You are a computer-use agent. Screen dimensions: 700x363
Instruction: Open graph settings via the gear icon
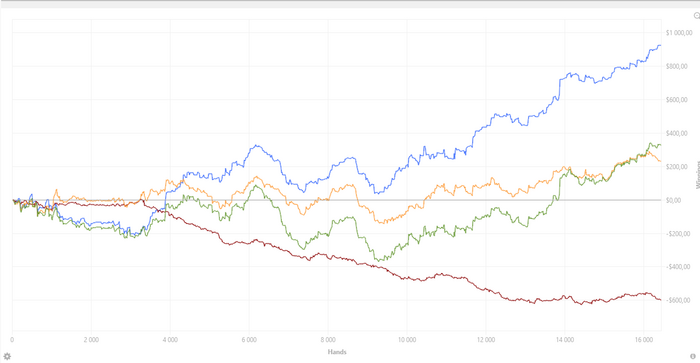[x=7, y=356]
